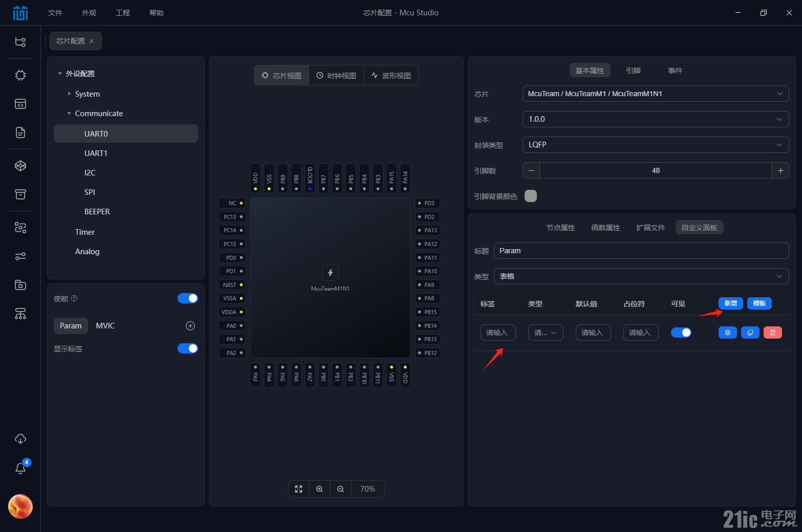This screenshot has height=532, width=802.
Task: Zoom out of the chip view
Action: (x=340, y=489)
